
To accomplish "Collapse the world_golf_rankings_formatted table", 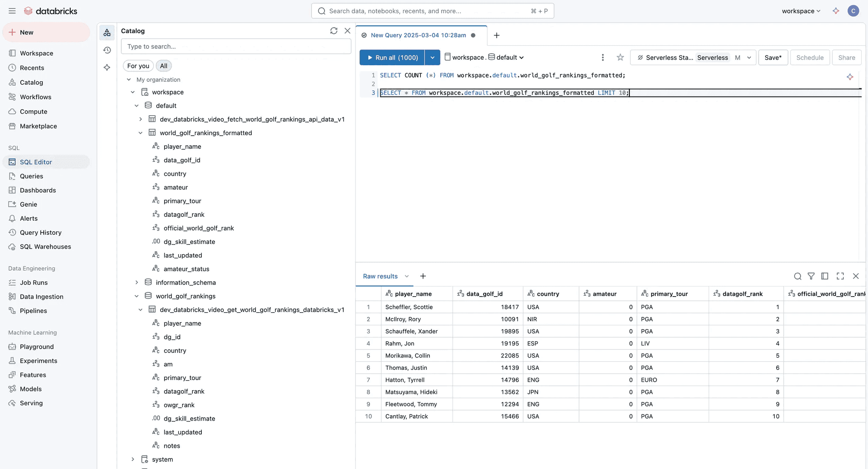I will (140, 133).
